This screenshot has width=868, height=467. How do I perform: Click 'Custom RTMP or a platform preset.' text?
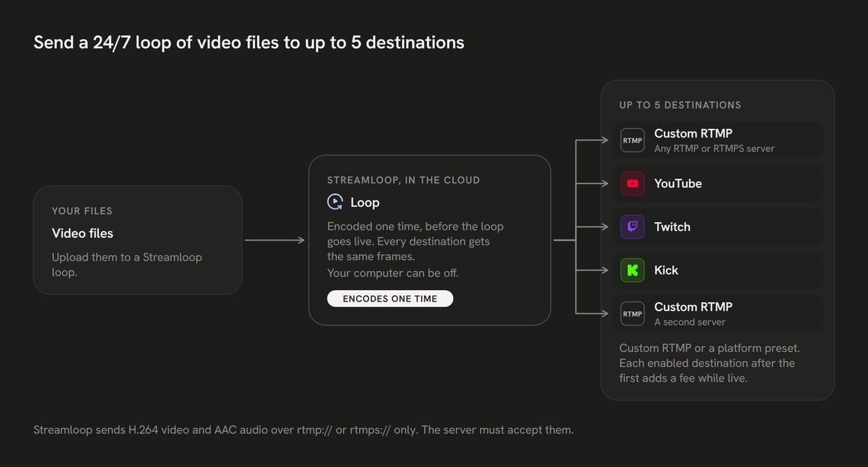(709, 348)
